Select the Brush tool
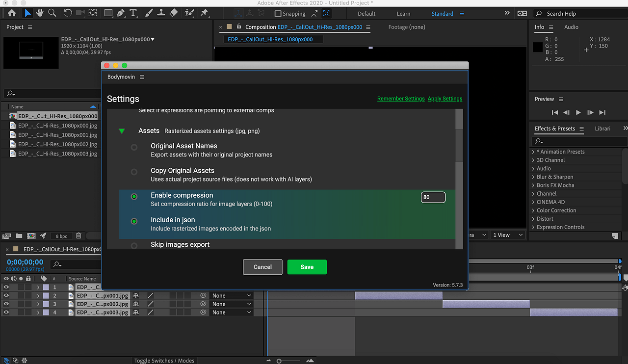This screenshot has height=364, width=628. [148, 13]
